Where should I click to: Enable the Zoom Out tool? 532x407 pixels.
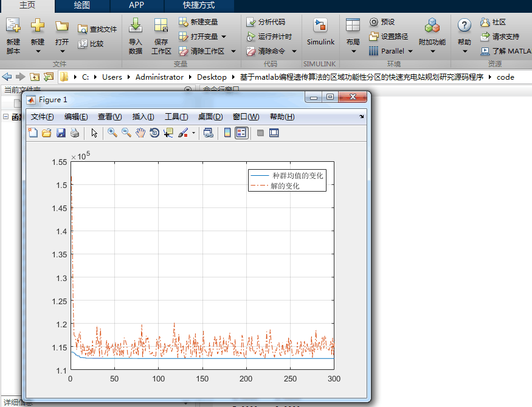coord(126,133)
